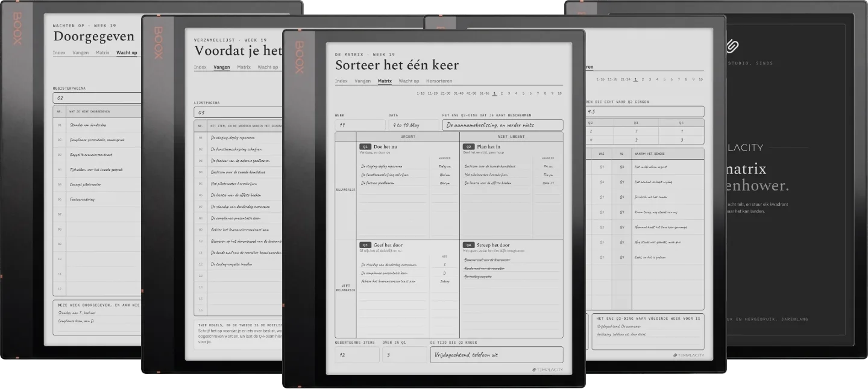Viewport: 868px width, 389px height.
Task: Open Wacht op tab under Sorteer het één keer
Action: pos(409,81)
